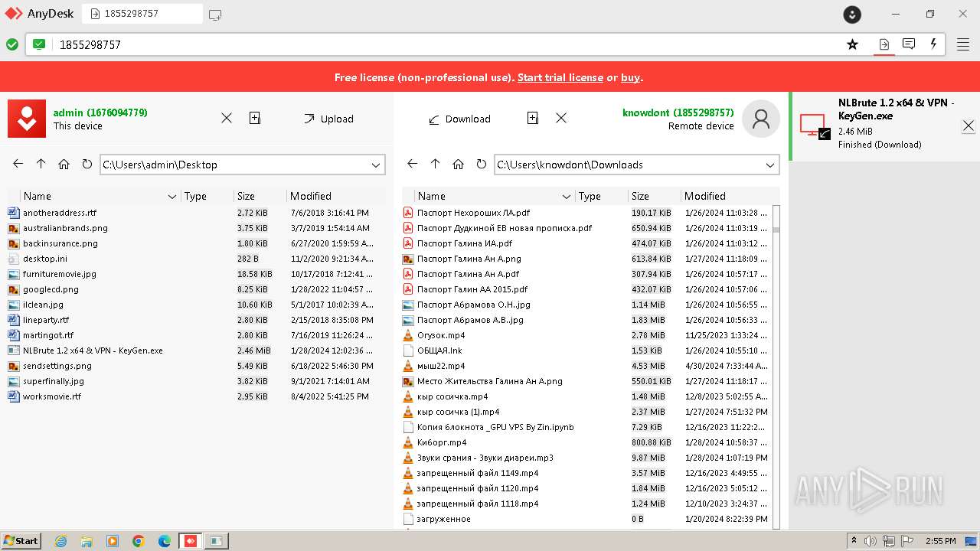980x551 pixels.
Task: Go to home folder in local panel
Action: pyautogui.click(x=64, y=164)
